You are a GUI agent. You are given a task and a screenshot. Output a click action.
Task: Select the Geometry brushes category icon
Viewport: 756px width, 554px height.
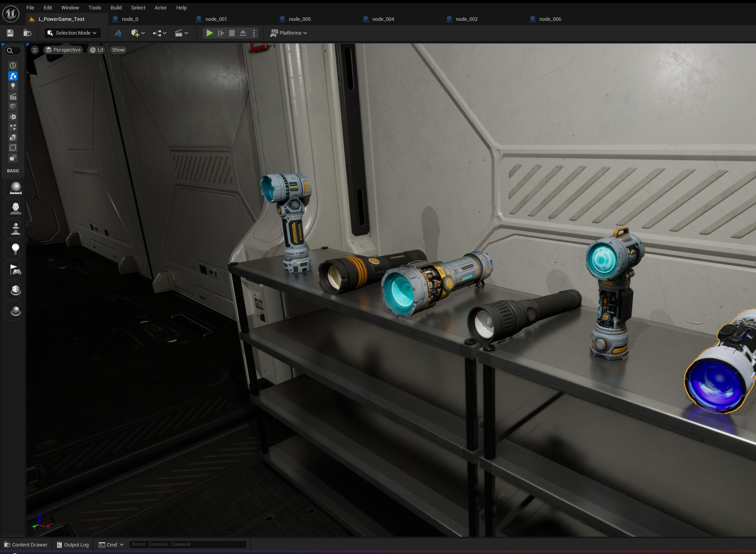[x=13, y=137]
